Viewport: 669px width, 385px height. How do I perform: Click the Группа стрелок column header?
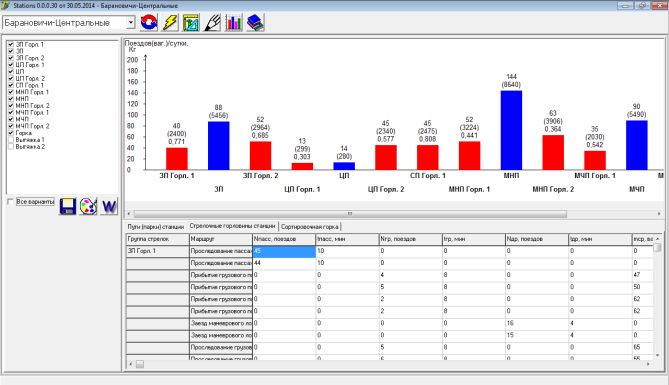click(157, 239)
